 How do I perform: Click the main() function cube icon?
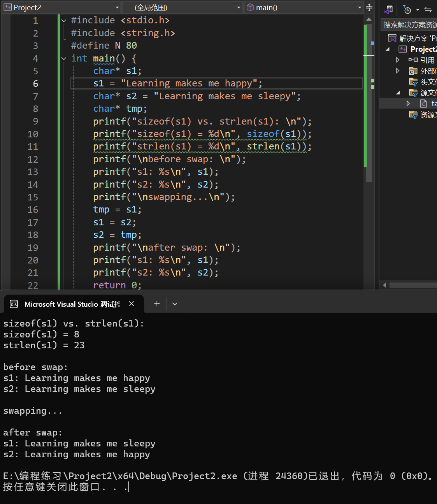click(250, 7)
